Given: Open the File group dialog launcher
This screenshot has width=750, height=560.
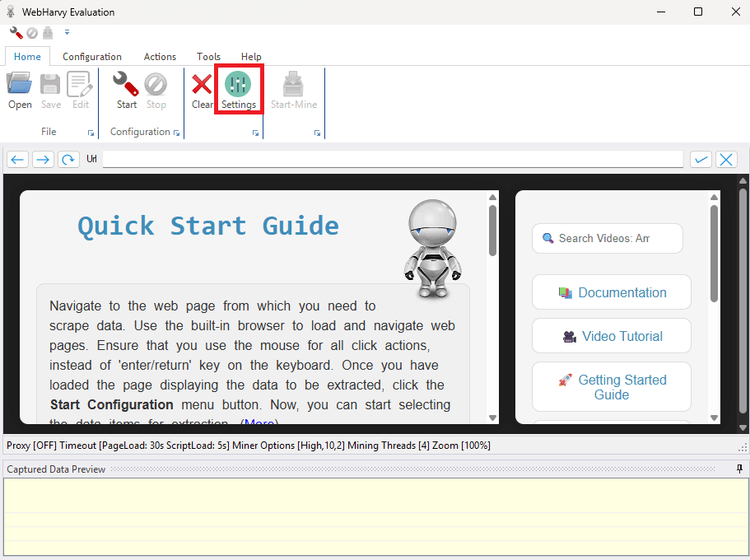Looking at the screenshot, I should point(92,133).
